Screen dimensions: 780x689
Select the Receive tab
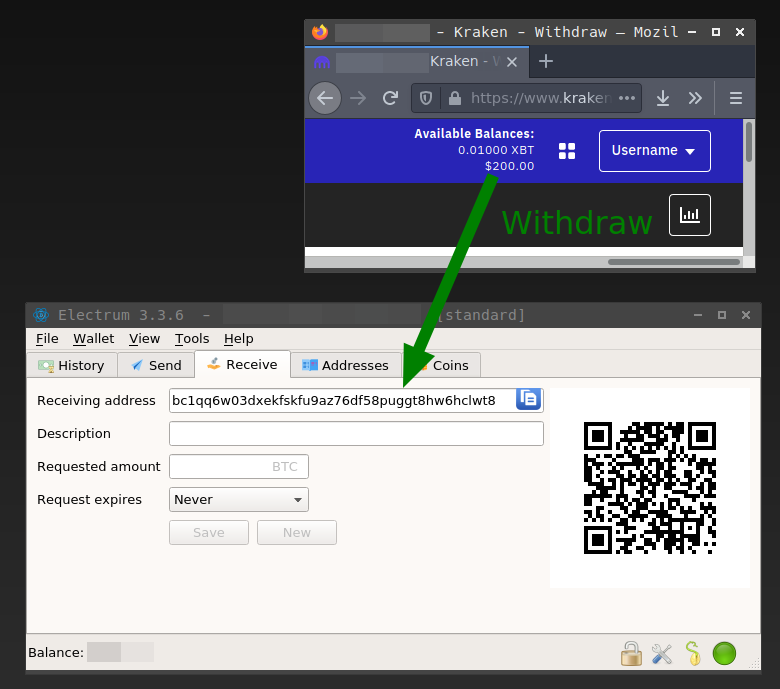(x=242, y=364)
